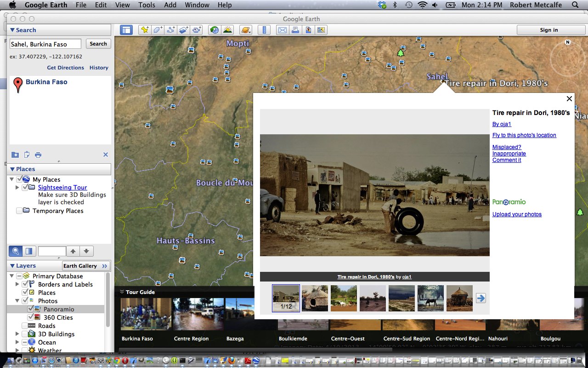The image size is (588, 368).
Task: Click the Email envelope toolbar icon
Action: (282, 30)
